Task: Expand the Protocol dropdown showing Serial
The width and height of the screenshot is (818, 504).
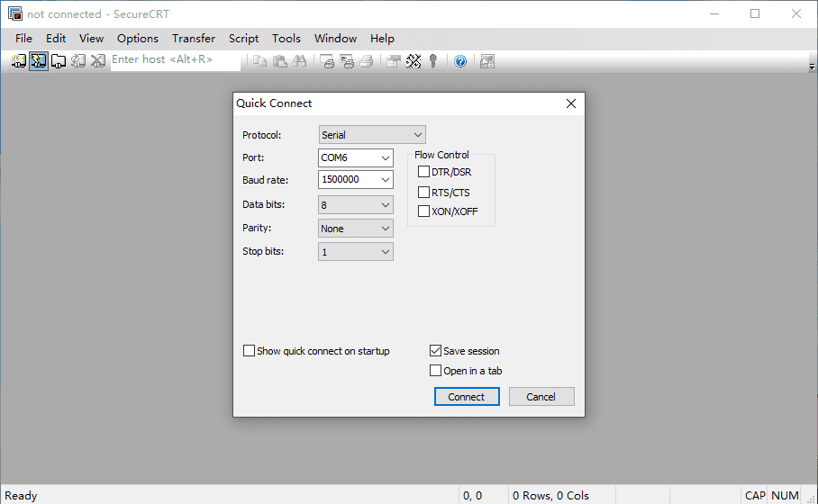Action: pos(372,135)
